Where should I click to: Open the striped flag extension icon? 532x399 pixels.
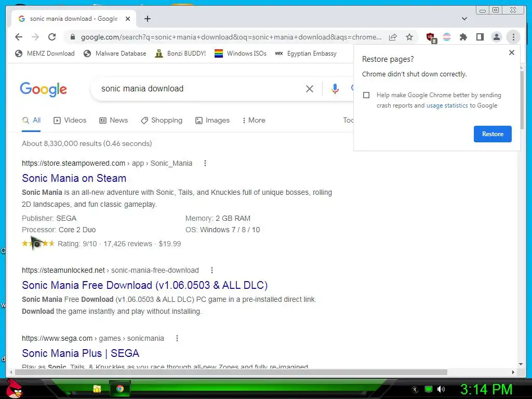click(447, 37)
